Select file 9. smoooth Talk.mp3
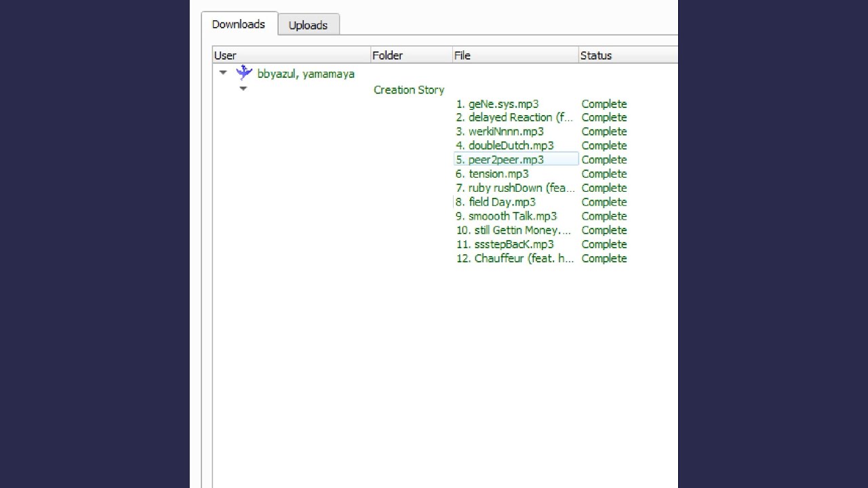The image size is (868, 488). coord(506,216)
